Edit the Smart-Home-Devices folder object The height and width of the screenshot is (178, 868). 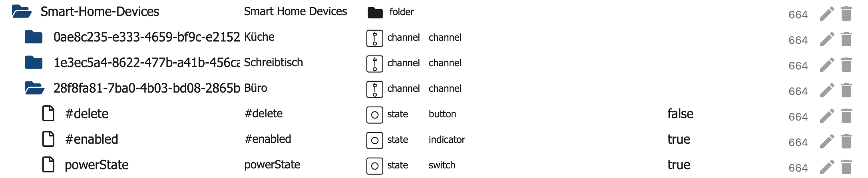click(x=827, y=14)
